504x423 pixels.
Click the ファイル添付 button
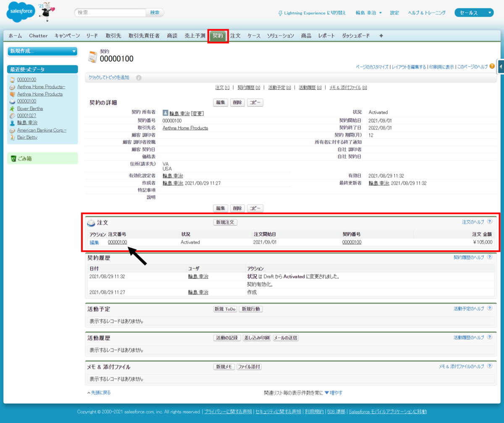[249, 367]
